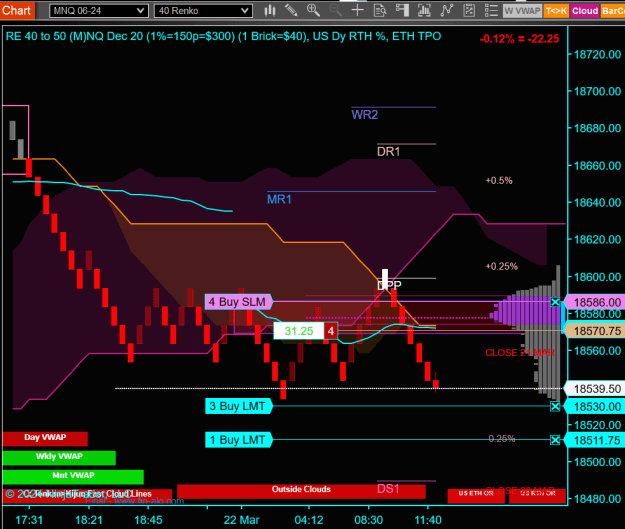Click the -0.12% = -22.25 readout
Screen dimensions: 625x529
(519, 39)
